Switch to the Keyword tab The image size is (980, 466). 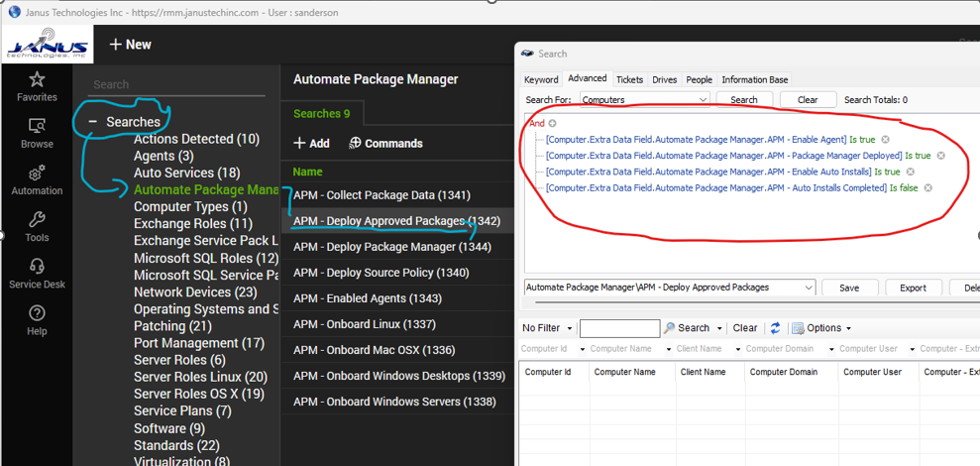tap(541, 79)
